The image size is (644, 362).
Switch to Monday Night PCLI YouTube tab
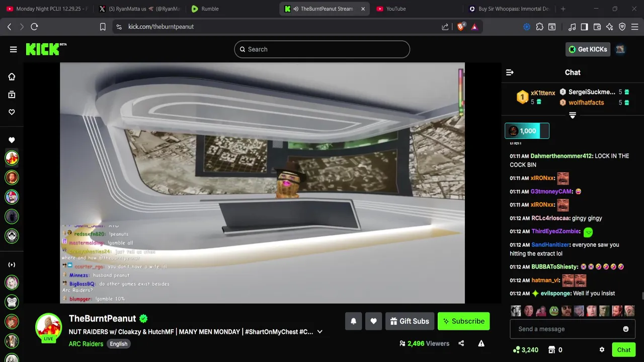pos(47,9)
